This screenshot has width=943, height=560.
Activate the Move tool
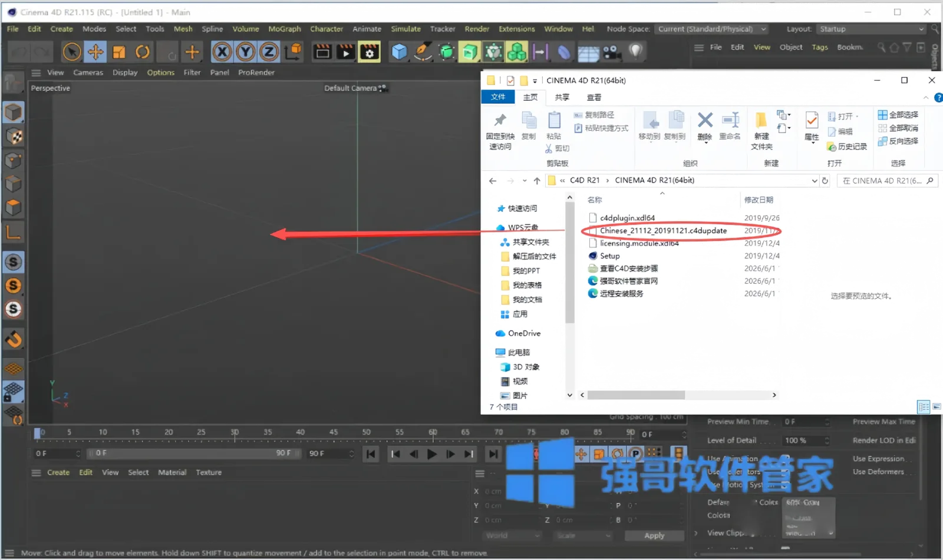[95, 52]
